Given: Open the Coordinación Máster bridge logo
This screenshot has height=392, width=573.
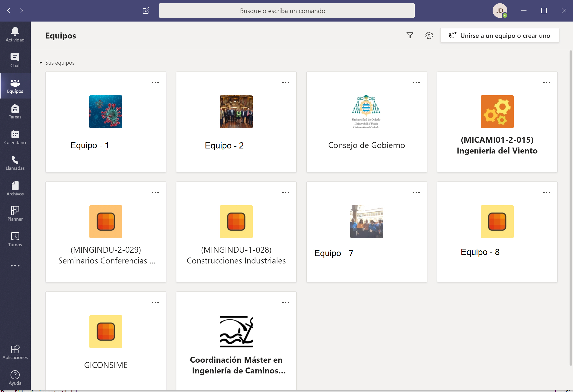Looking at the screenshot, I should tap(236, 332).
